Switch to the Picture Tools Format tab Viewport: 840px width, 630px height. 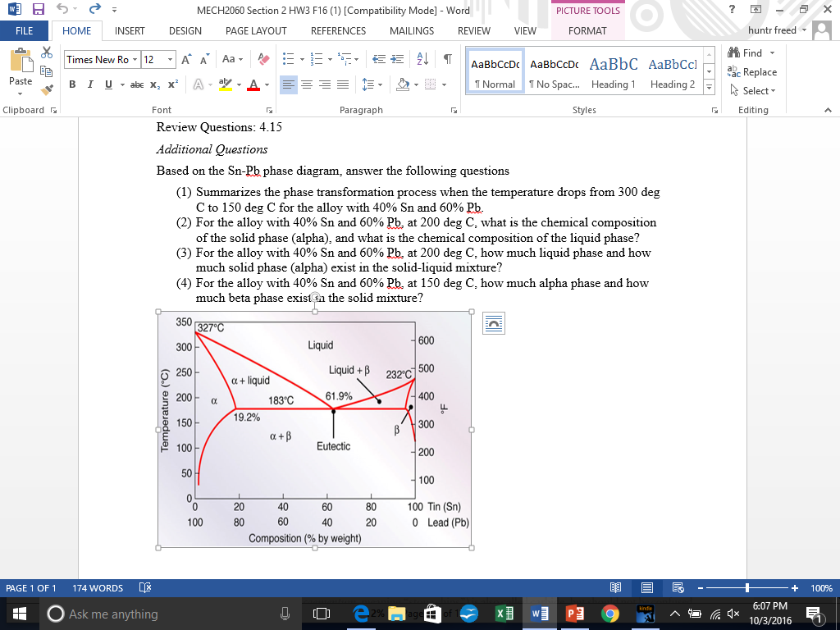pyautogui.click(x=587, y=31)
